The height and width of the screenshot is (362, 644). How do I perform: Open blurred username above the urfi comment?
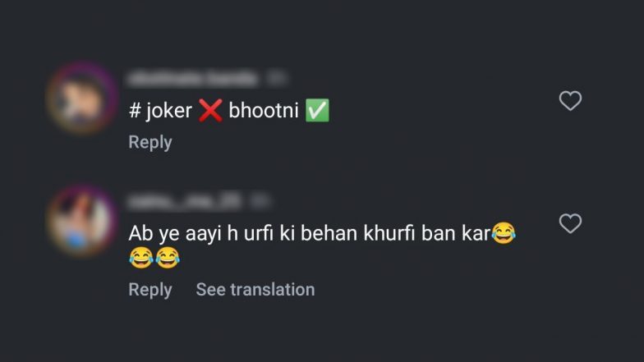tap(185, 202)
